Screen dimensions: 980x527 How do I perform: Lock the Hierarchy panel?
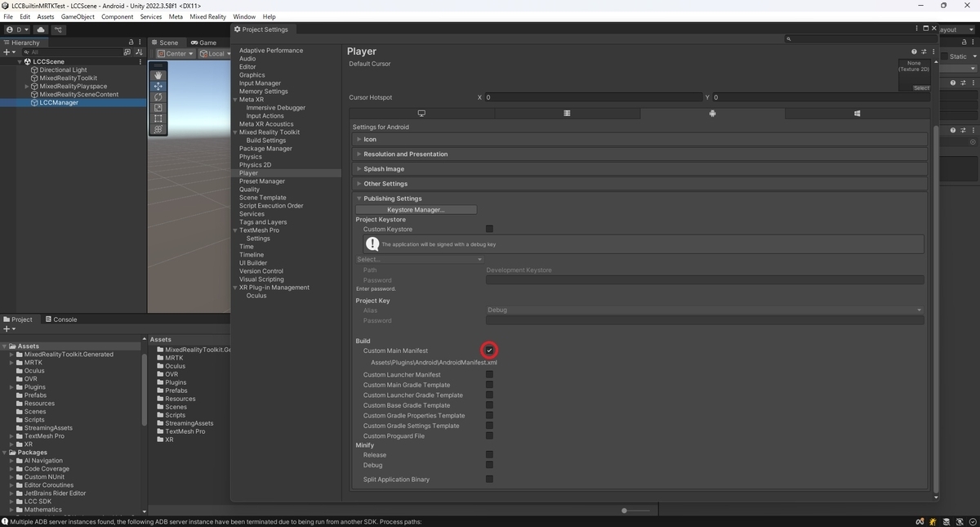131,42
